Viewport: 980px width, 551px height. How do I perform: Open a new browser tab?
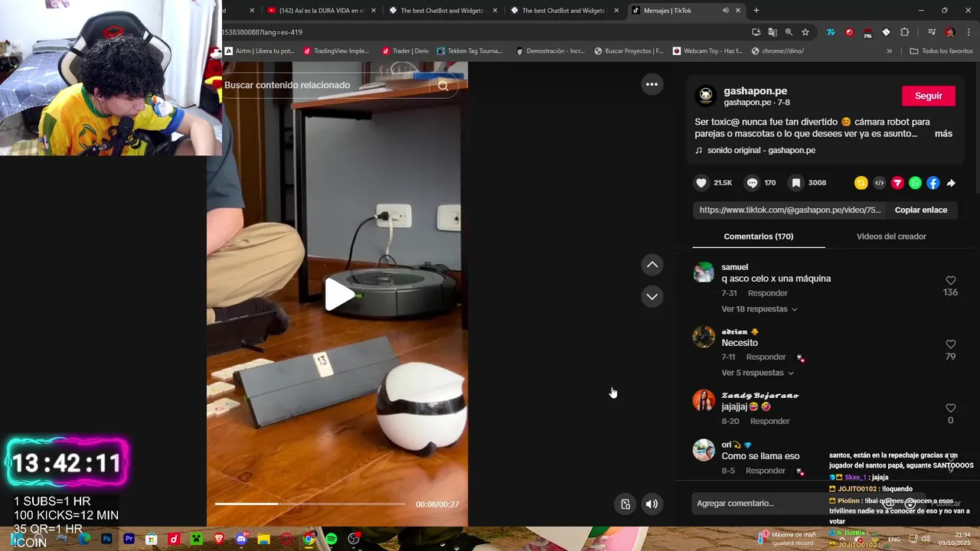(x=756, y=11)
